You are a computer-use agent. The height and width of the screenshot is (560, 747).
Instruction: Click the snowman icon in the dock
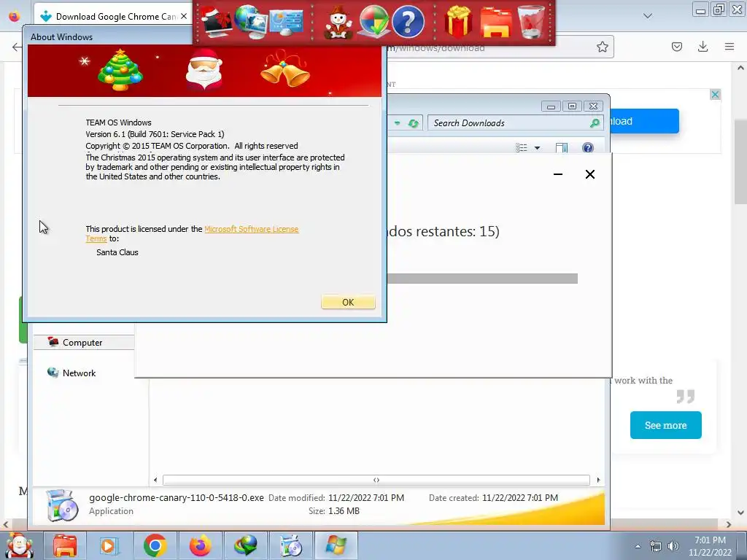click(338, 23)
